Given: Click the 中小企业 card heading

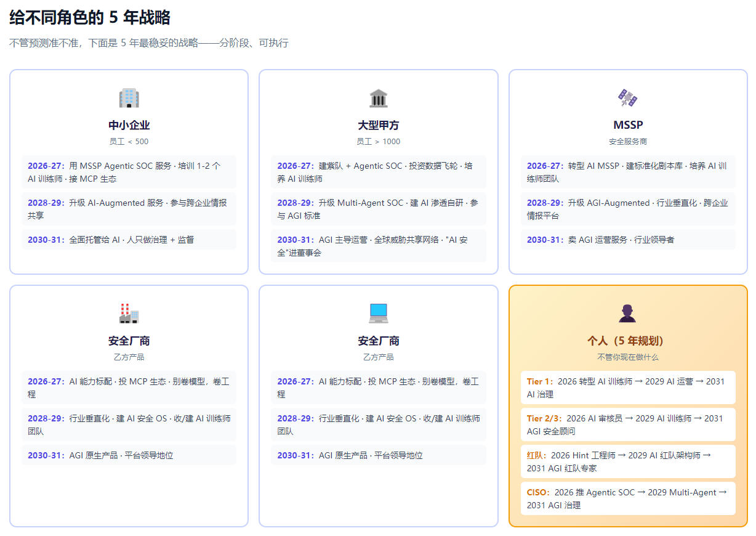Looking at the screenshot, I should [129, 125].
